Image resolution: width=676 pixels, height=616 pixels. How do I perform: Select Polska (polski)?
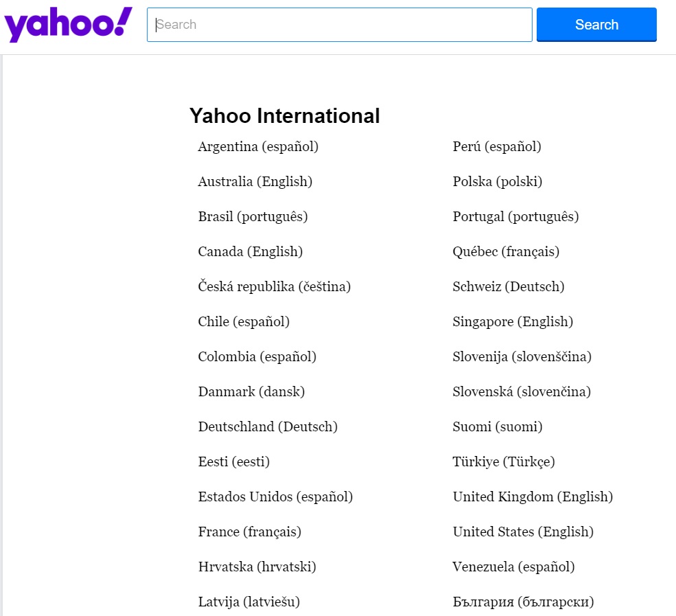click(497, 181)
